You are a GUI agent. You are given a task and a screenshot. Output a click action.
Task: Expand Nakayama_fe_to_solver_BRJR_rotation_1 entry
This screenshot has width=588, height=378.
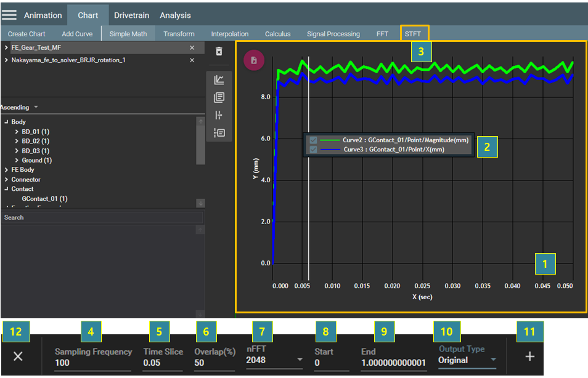(6, 60)
